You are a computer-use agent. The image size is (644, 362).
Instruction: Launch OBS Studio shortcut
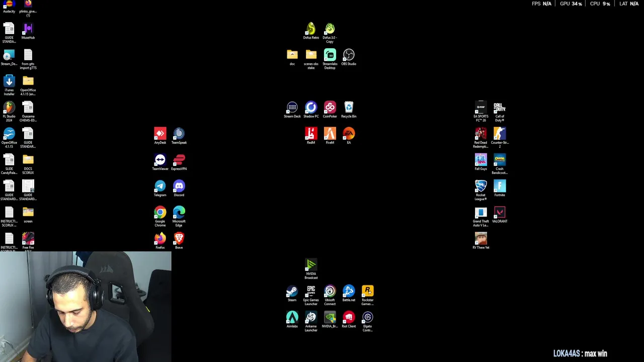(x=349, y=57)
